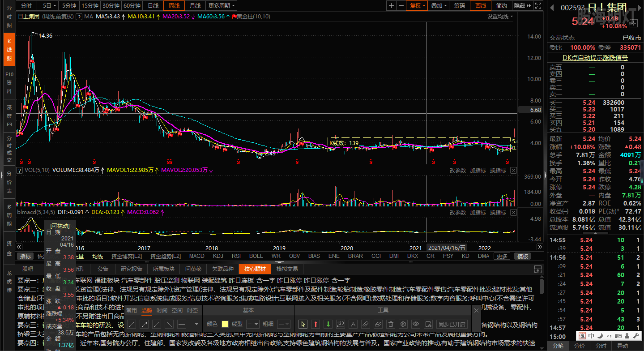Image resolution: width=644 pixels, height=351 pixels.
Task: Open the 模拟交易 tab
Action: [287, 269]
